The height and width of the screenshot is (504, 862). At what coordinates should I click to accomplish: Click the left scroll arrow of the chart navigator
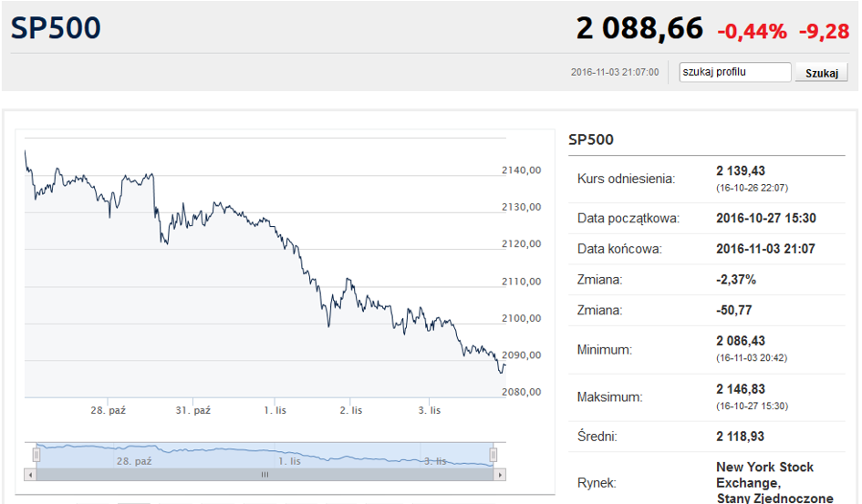pos(30,475)
